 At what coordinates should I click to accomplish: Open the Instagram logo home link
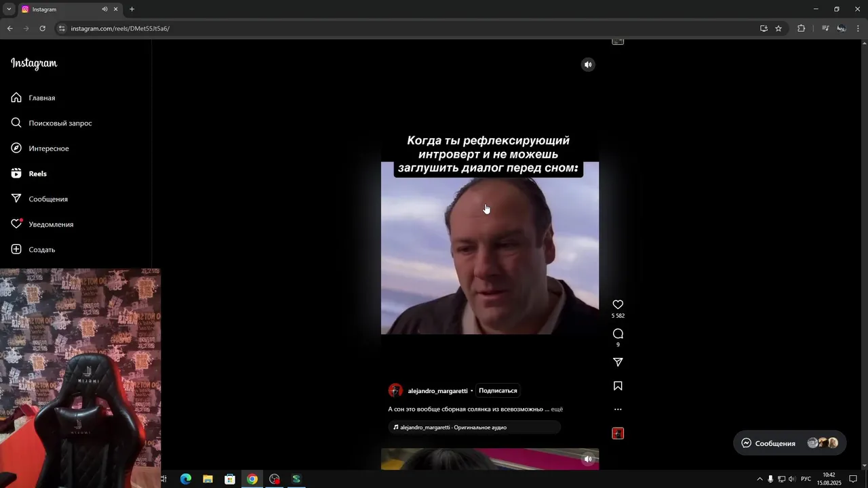(x=34, y=63)
